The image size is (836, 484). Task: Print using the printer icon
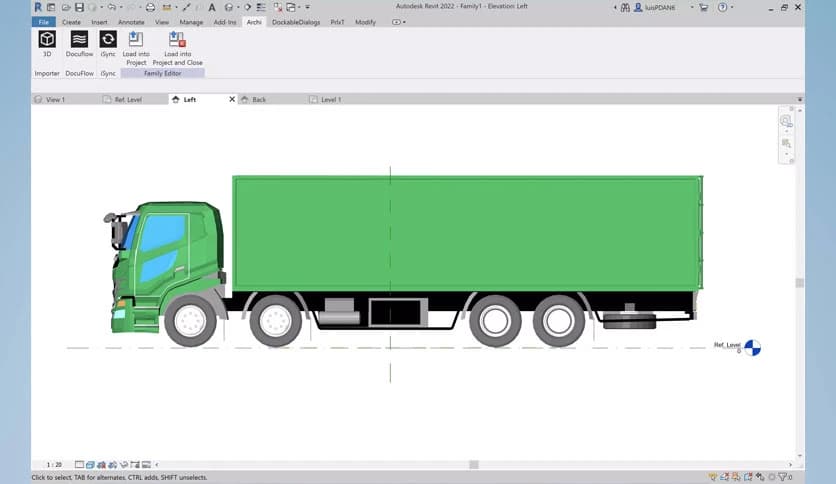[150, 7]
